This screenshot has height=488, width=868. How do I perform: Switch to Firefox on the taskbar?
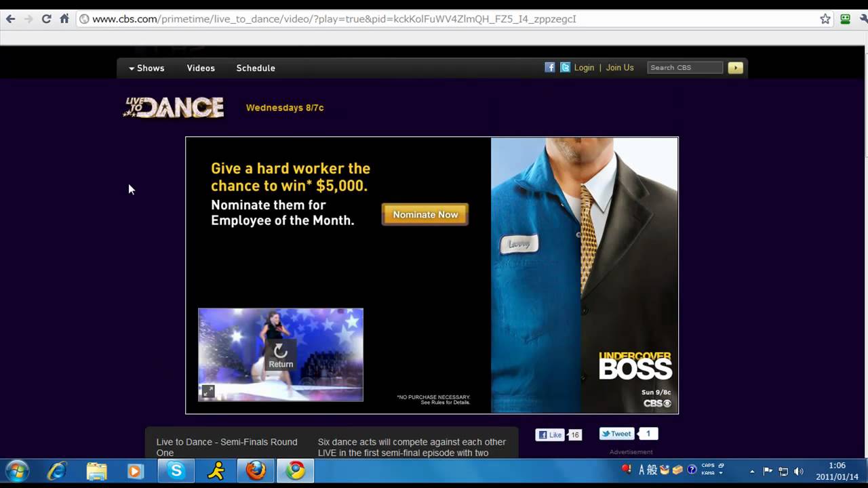click(x=256, y=470)
